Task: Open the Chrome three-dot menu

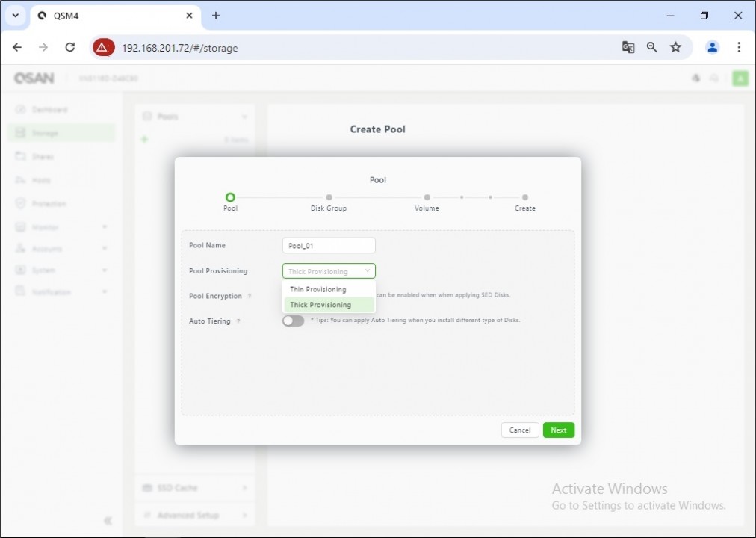Action: point(739,47)
